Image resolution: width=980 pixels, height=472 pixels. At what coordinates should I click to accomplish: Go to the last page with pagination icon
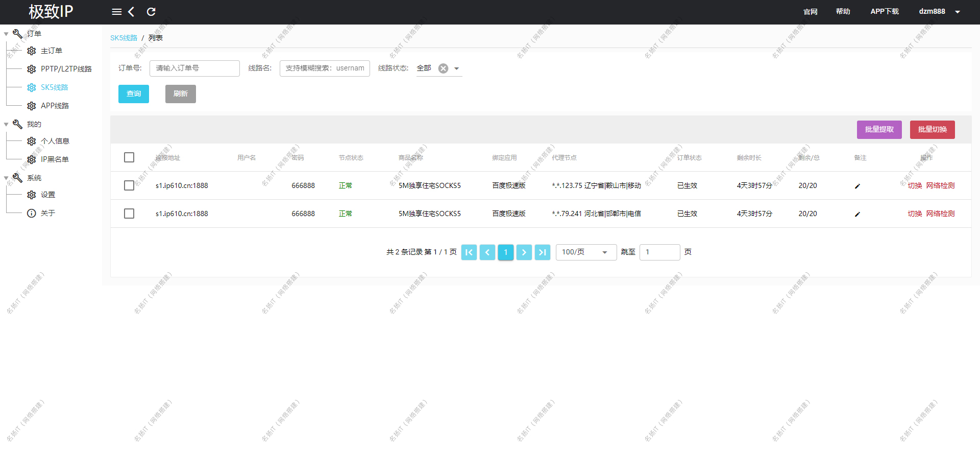click(542, 252)
